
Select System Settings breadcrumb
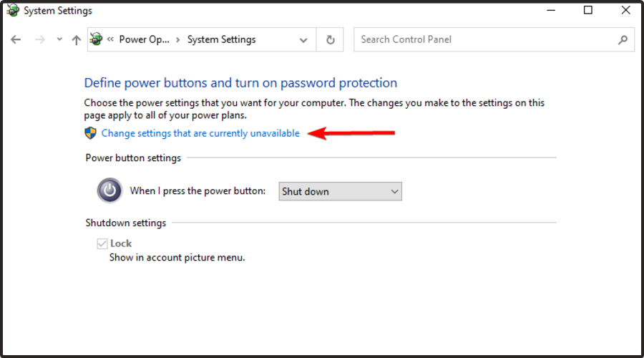click(221, 39)
